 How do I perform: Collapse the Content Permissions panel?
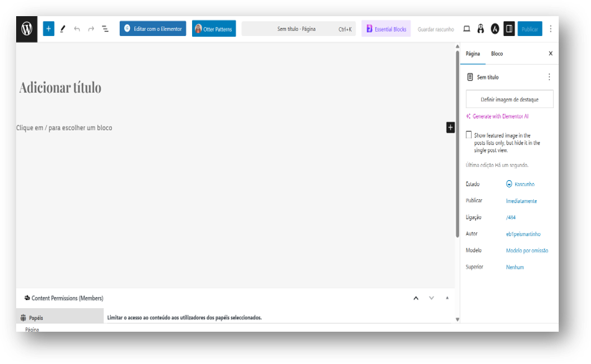click(x=447, y=298)
